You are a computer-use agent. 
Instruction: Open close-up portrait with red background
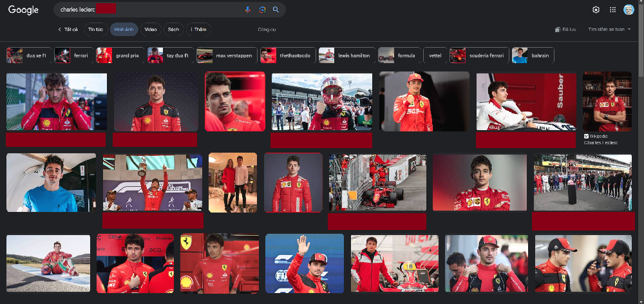click(x=235, y=102)
